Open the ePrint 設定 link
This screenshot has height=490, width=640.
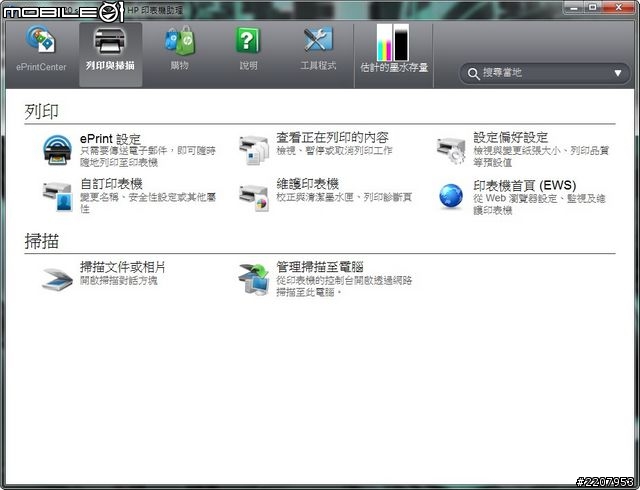click(110, 139)
